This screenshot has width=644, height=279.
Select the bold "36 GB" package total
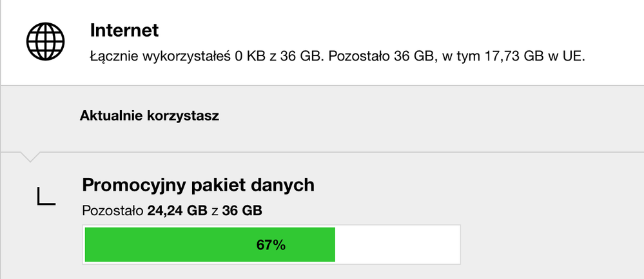click(242, 210)
